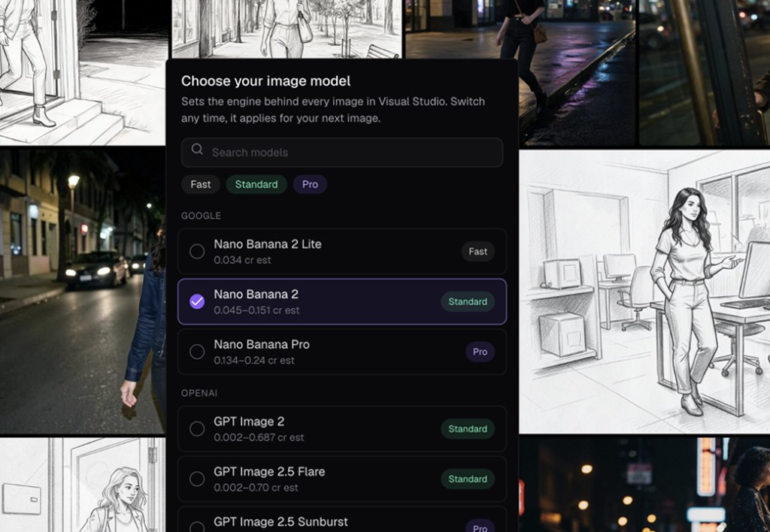Open the sketch of blonde woman by door
Viewport: 770px width, 532px height.
click(83, 485)
